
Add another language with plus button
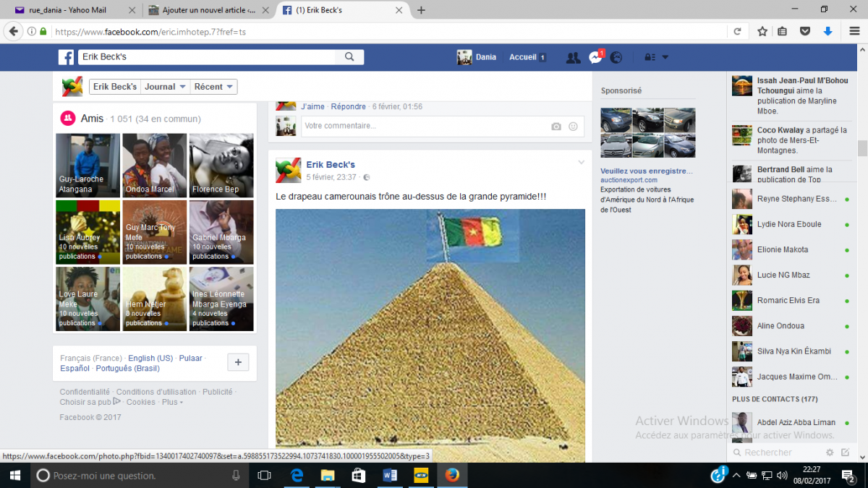(238, 362)
